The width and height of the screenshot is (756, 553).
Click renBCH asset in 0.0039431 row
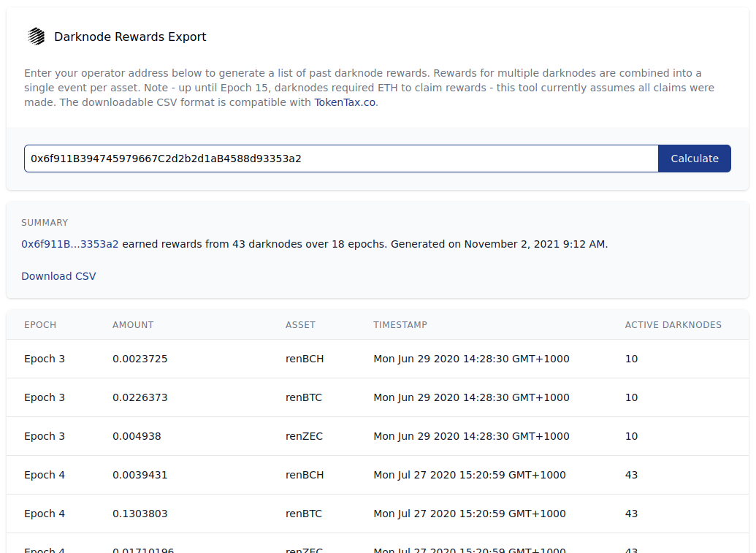click(305, 475)
